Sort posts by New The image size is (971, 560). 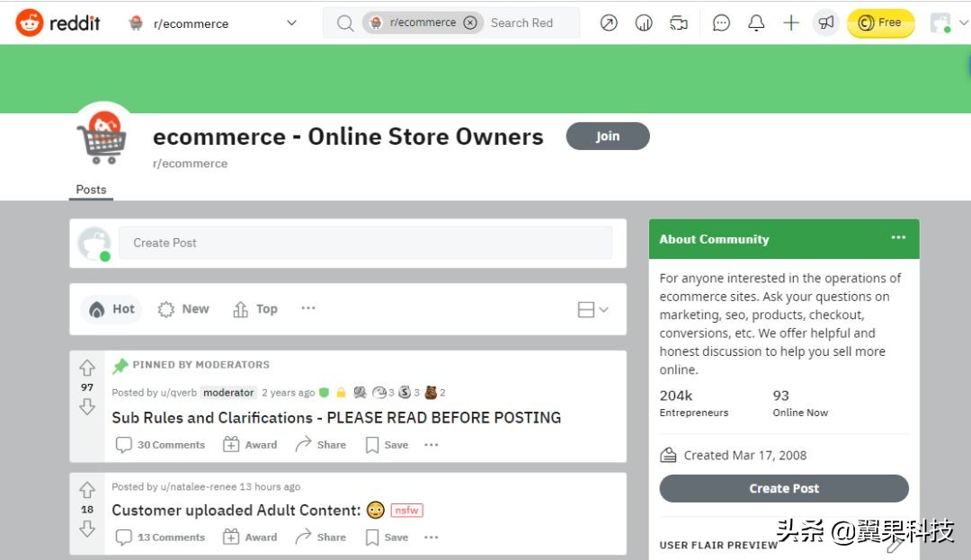tap(183, 309)
